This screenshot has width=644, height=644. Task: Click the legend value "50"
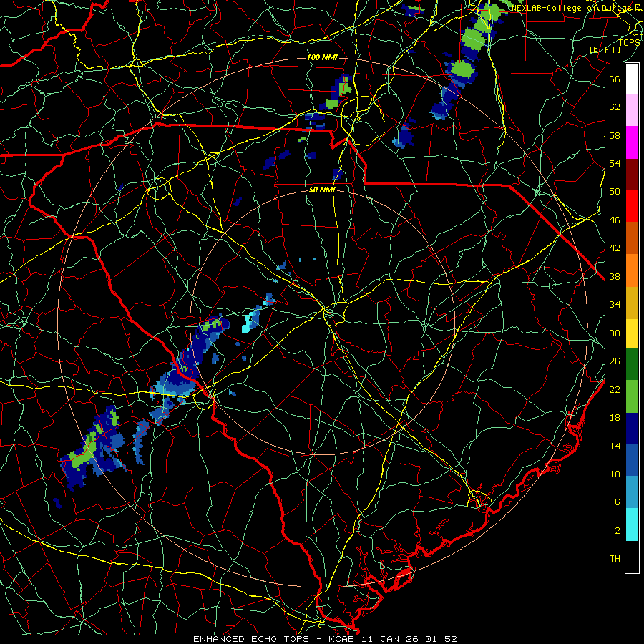click(615, 192)
